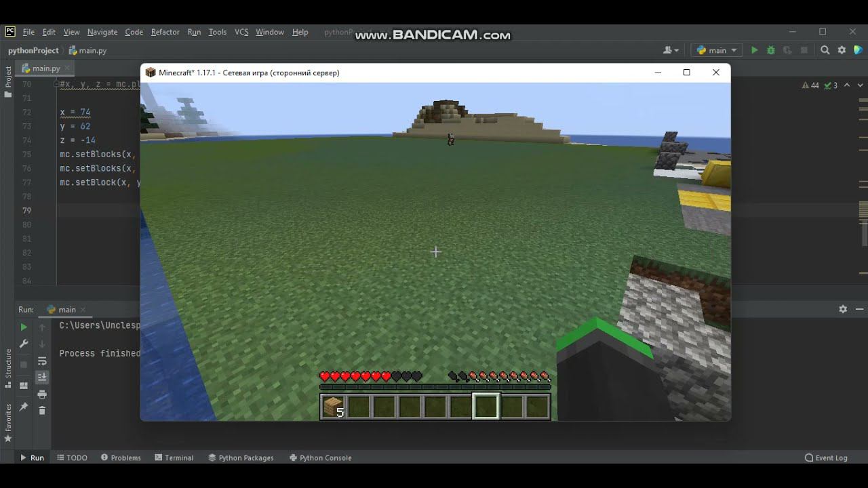Hide the Run panel with minus icon
Viewport: 868px width, 488px height.
coord(859,309)
